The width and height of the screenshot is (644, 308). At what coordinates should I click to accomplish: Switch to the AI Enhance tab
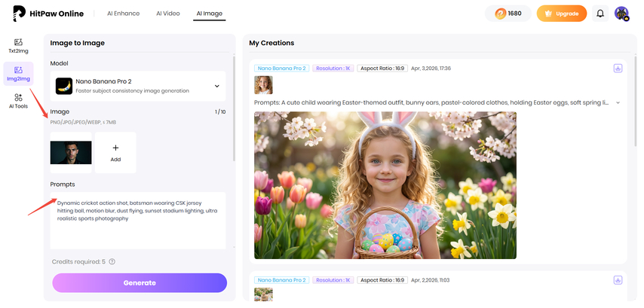(122, 14)
